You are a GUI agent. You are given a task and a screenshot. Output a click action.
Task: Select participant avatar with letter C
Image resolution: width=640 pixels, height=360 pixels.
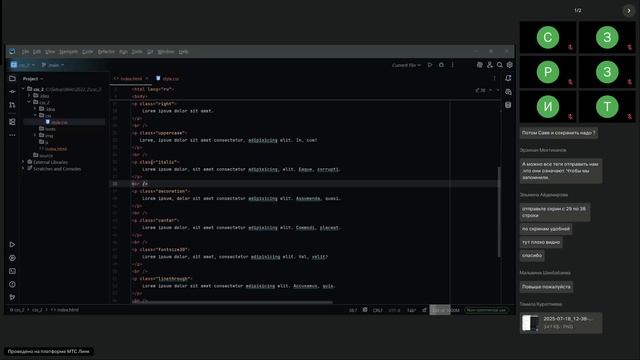[548, 37]
